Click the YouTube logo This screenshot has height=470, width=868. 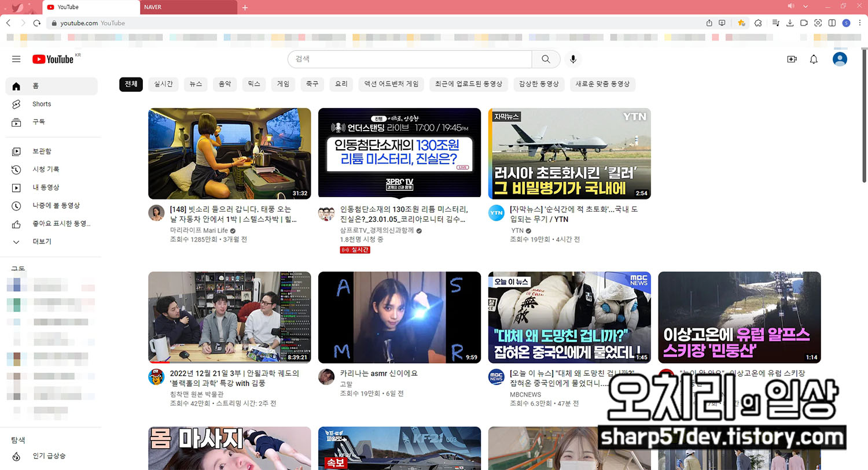pyautogui.click(x=53, y=59)
